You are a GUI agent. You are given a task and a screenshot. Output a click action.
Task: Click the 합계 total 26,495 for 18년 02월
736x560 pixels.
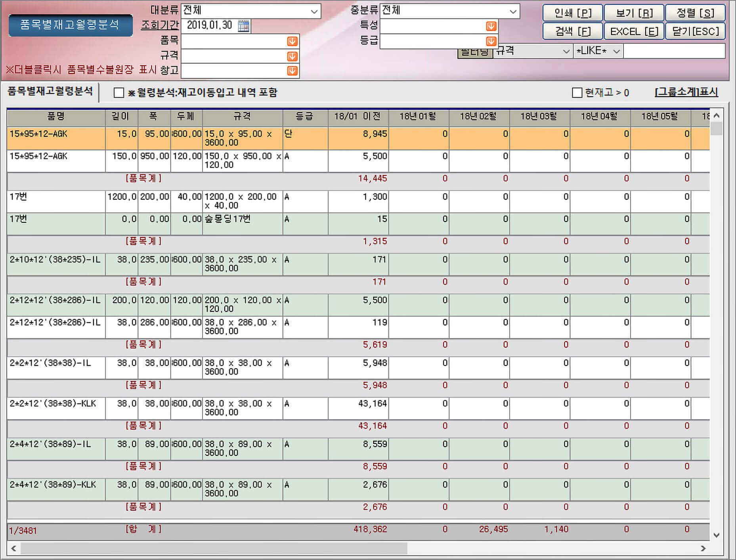[493, 529]
